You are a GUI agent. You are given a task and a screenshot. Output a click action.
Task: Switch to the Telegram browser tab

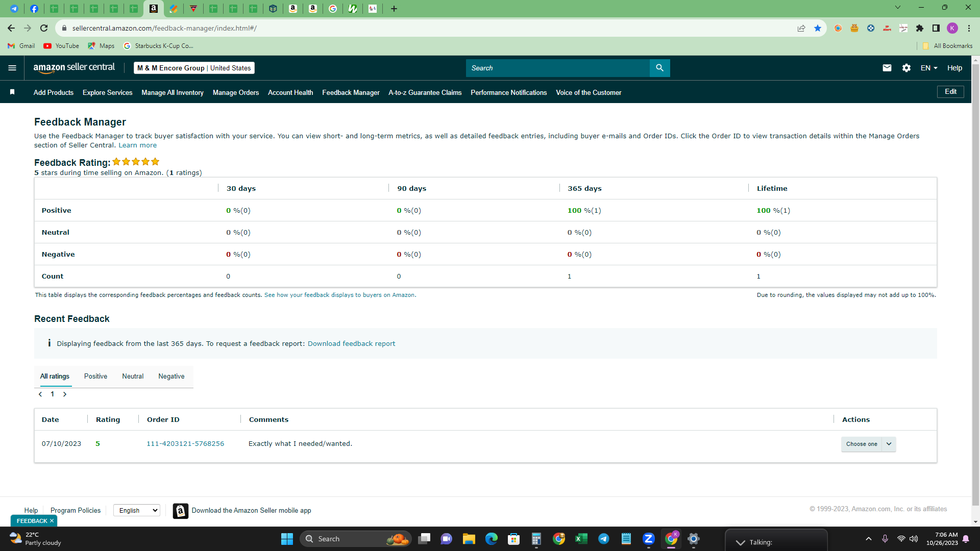[x=14, y=9]
